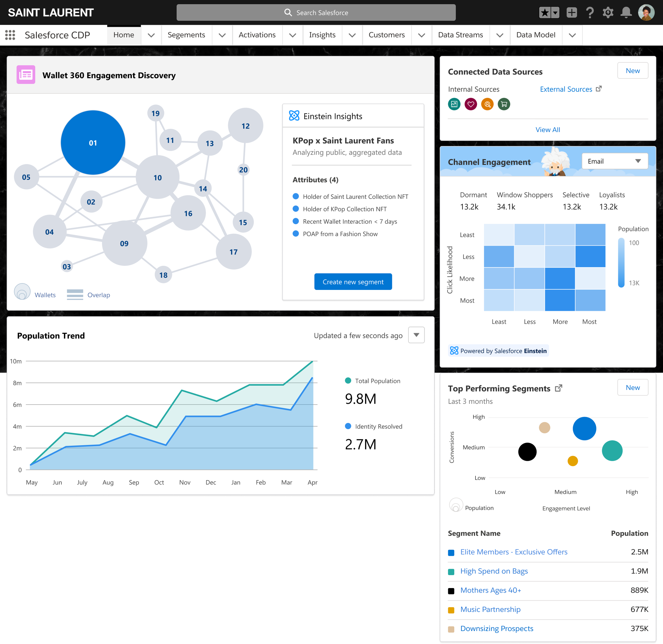Open the Email channel dropdown

point(615,161)
